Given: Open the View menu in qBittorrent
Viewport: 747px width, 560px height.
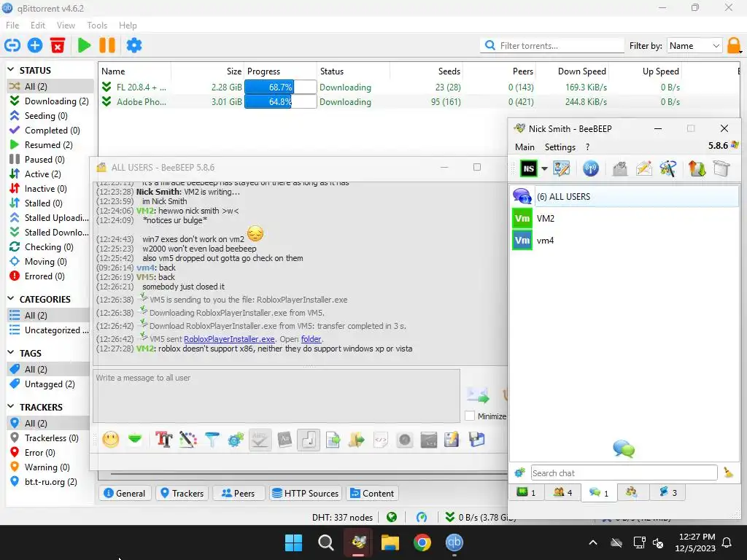Looking at the screenshot, I should pyautogui.click(x=66, y=26).
